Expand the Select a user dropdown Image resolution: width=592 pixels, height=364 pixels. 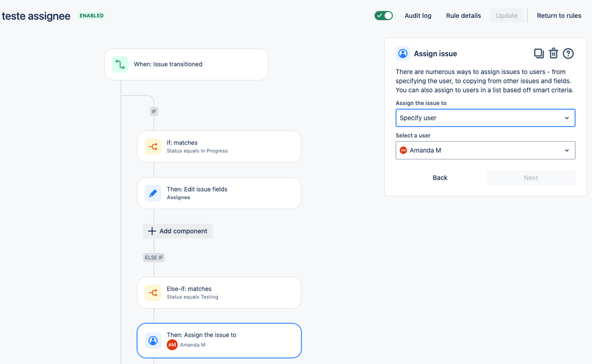click(x=485, y=150)
